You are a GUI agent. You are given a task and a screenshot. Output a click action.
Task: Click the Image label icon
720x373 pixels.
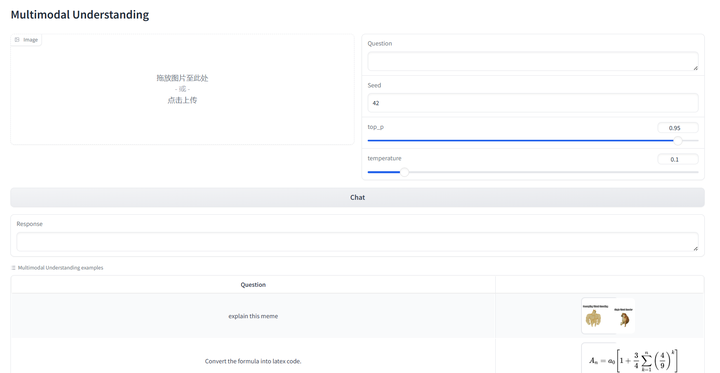(17, 40)
